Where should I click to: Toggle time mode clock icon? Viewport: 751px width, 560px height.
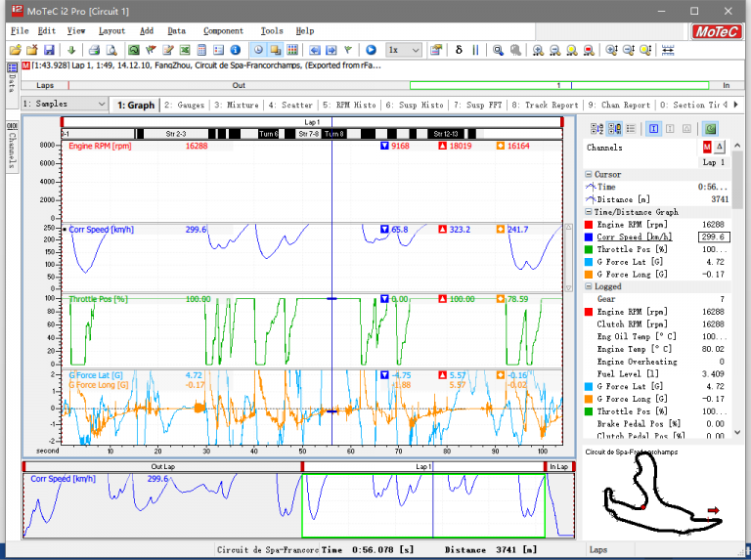258,50
